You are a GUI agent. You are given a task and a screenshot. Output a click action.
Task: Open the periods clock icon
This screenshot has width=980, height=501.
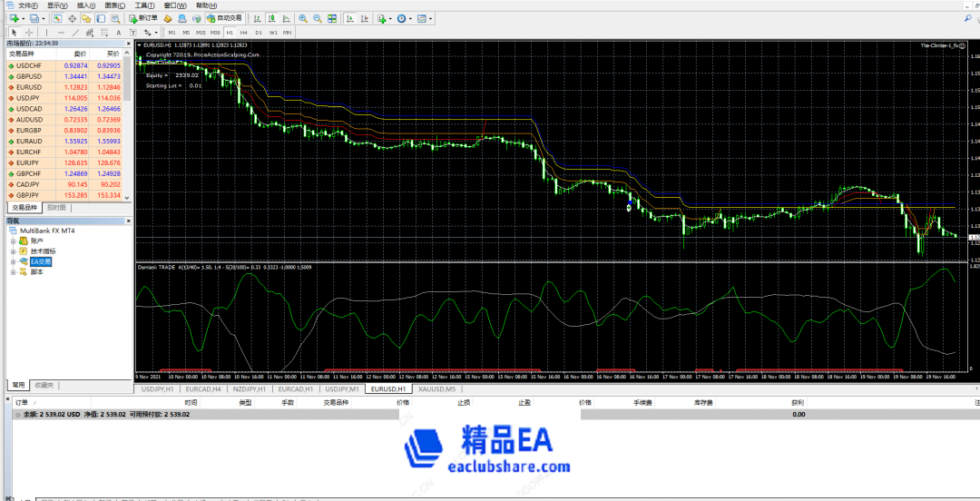[401, 19]
